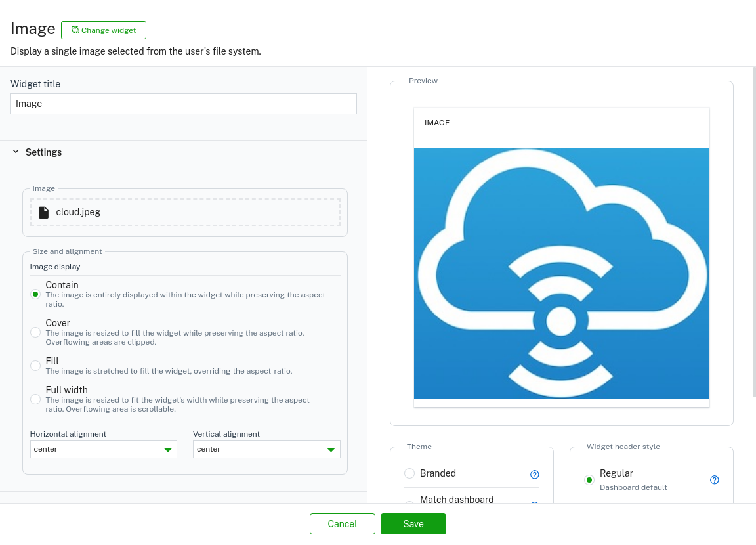Screen dimensions: 756x545
Task: Click the cloud image in the preview
Action: click(561, 272)
